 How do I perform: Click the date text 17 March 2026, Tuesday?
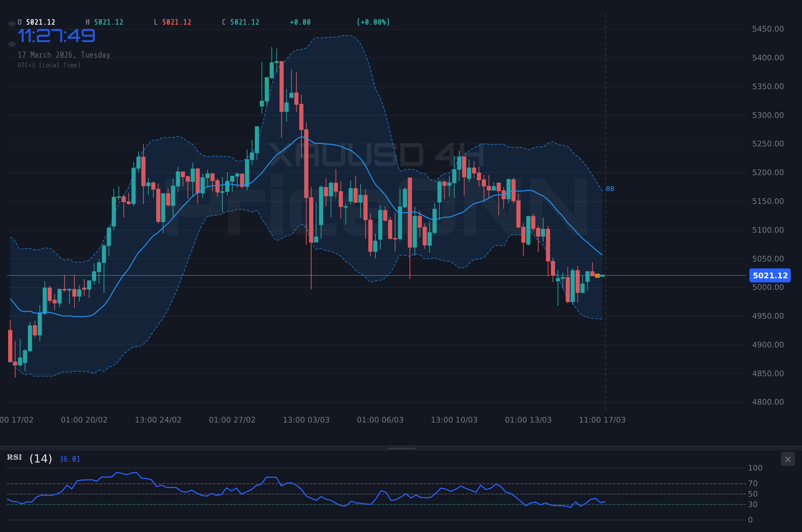[64, 55]
